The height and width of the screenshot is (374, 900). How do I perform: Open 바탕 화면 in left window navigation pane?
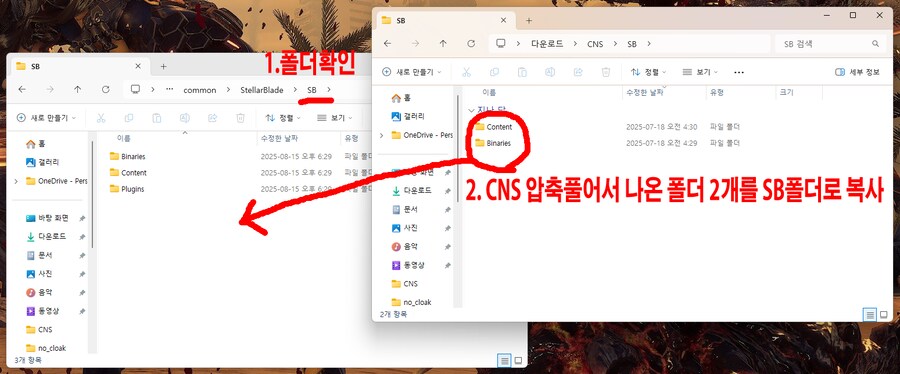coord(47,218)
